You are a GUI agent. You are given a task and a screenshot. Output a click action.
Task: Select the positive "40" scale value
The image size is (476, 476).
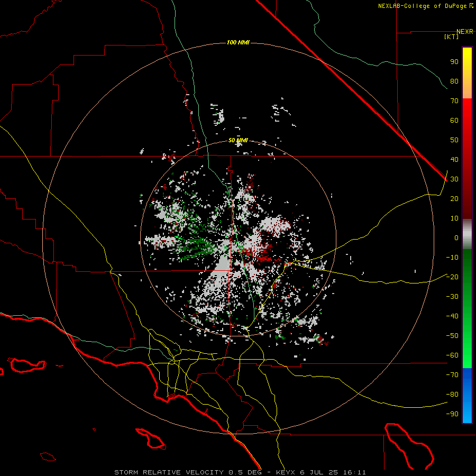coord(454,159)
